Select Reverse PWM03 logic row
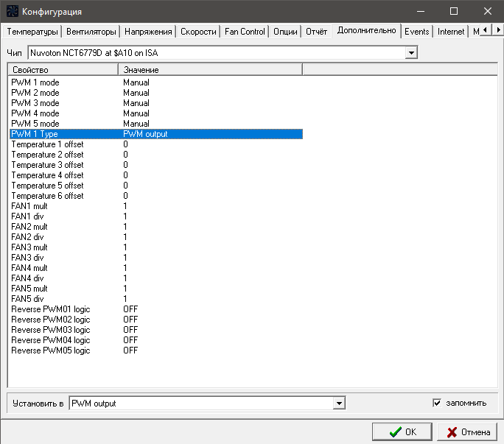The height and width of the screenshot is (444, 504). tap(156, 330)
